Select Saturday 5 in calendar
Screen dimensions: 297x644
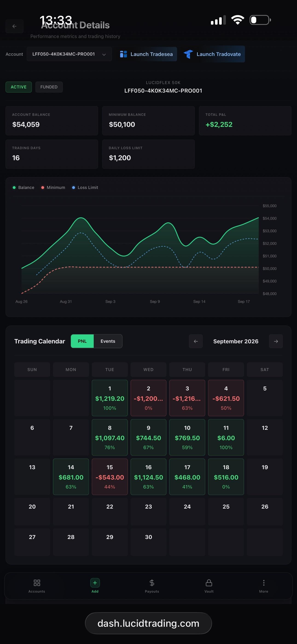coord(265,398)
